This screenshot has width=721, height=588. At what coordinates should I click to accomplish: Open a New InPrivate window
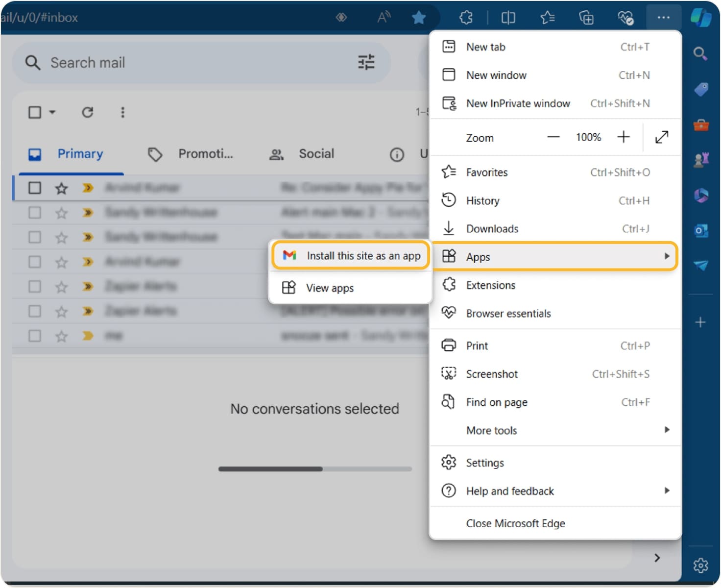(517, 103)
